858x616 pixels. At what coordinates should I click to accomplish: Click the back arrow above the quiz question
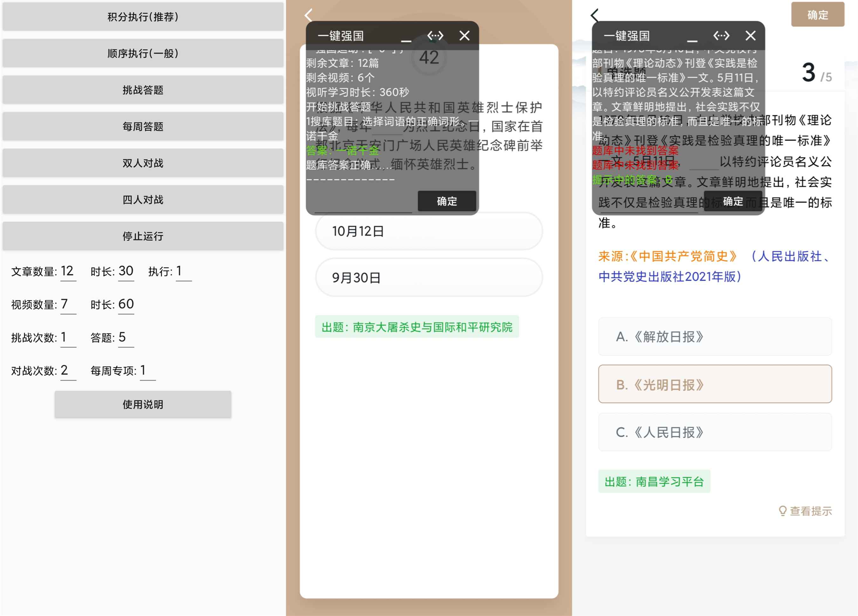tap(308, 15)
